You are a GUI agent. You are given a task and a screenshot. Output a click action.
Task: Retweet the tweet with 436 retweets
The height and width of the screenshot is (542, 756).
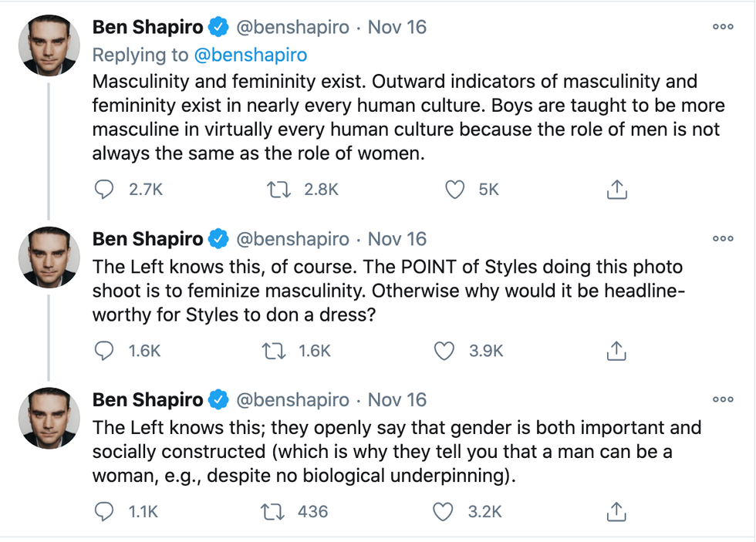[x=272, y=511]
